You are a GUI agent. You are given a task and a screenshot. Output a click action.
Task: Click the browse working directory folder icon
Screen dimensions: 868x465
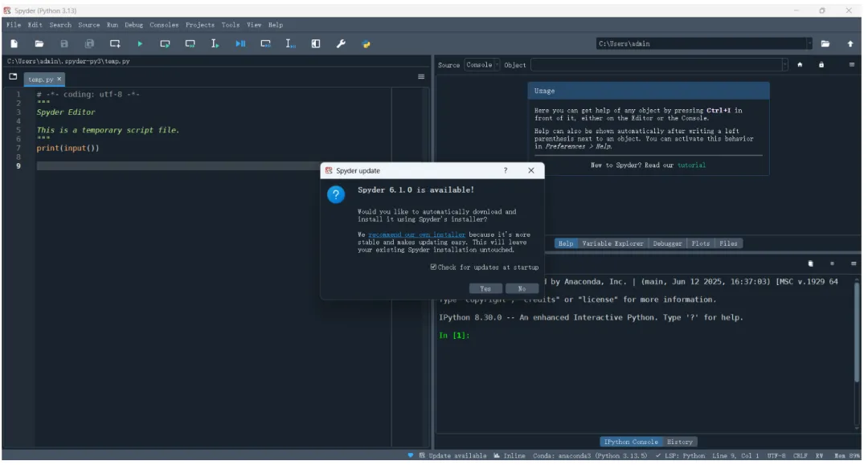tap(825, 44)
